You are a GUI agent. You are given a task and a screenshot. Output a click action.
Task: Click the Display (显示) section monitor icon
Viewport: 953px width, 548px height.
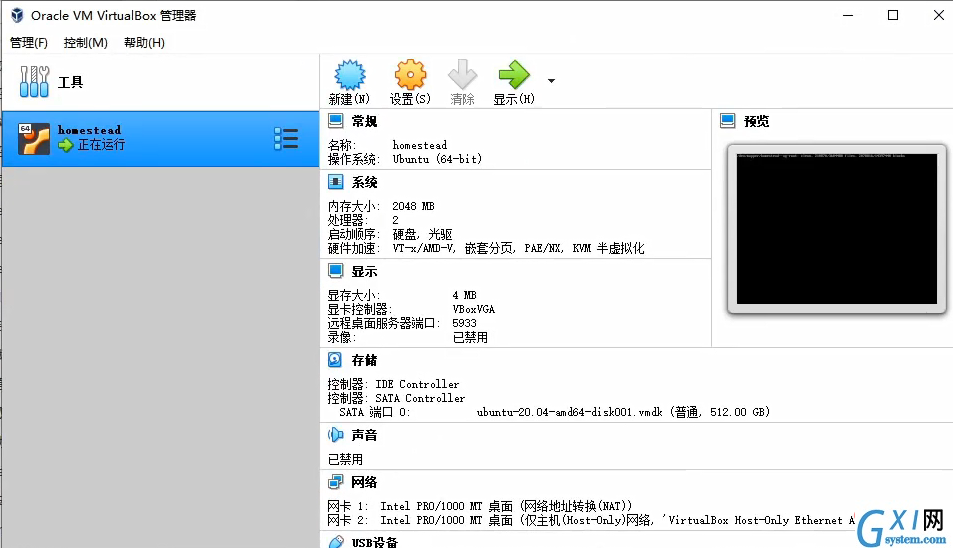click(x=335, y=271)
